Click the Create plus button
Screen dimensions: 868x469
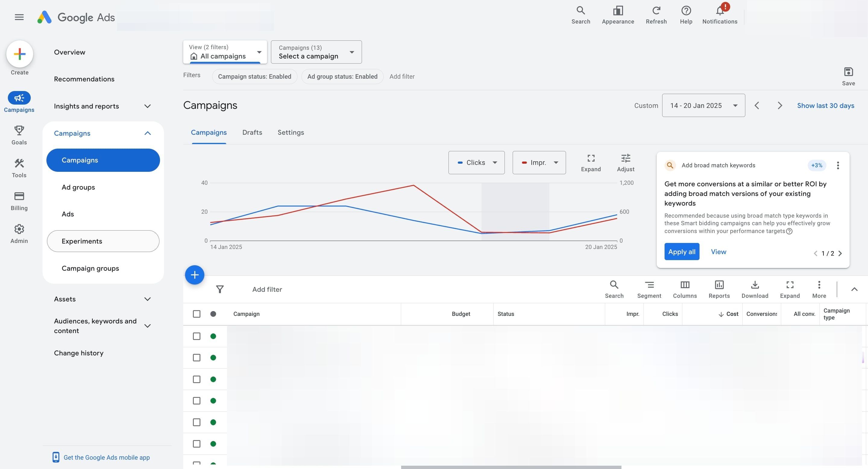pos(20,54)
